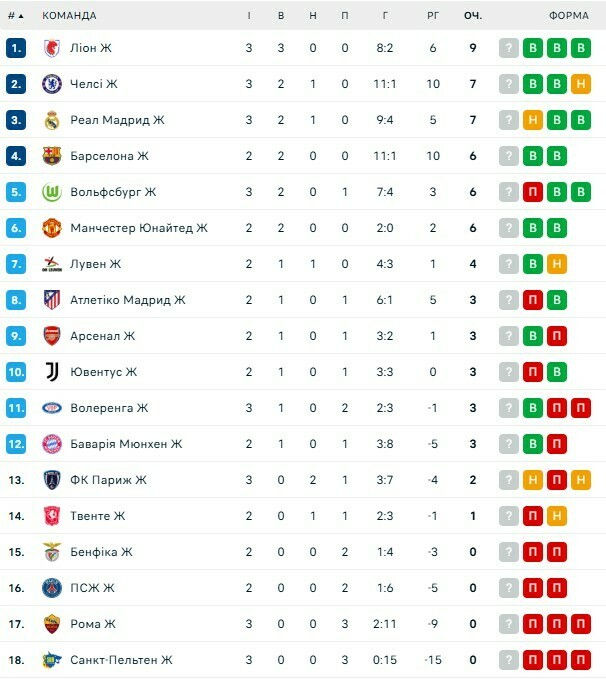Click the Wolfsburg green logo icon
This screenshot has width=606, height=679.
[x=52, y=192]
